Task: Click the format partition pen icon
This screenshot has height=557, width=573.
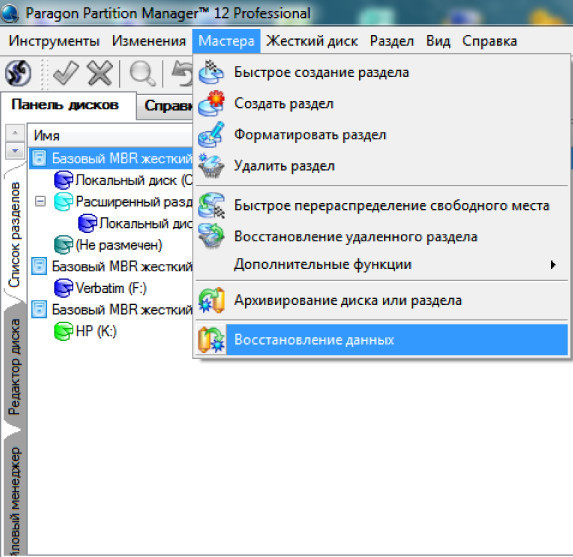Action: pyautogui.click(x=211, y=135)
